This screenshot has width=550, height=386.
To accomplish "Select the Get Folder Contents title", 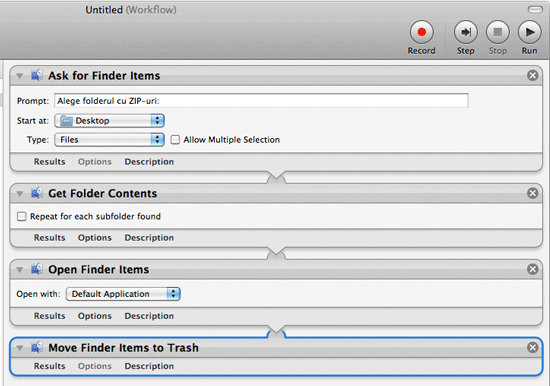I will tap(102, 193).
